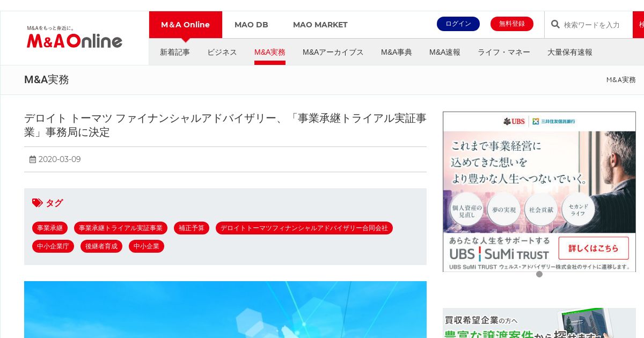Click the 個人資産の見直し circle in ad
The height and width of the screenshot is (338, 644).
(x=467, y=210)
